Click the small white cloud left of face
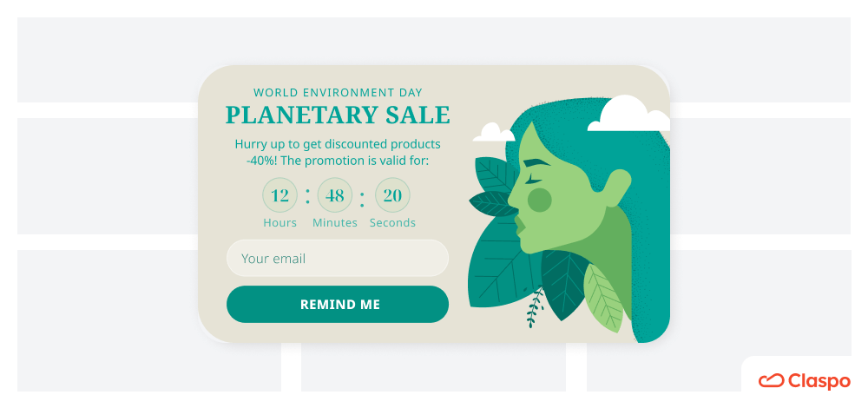 (494, 133)
